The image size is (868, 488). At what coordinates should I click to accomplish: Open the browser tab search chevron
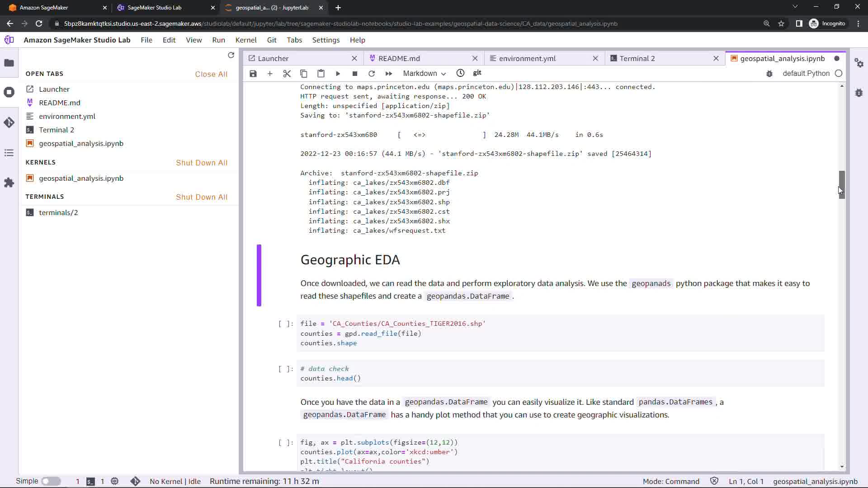tap(795, 7)
